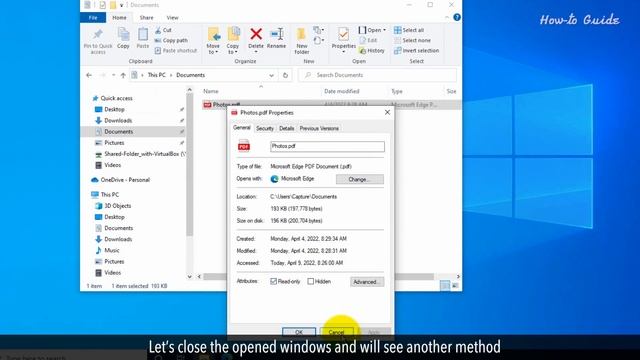The width and height of the screenshot is (640, 360).
Task: Click Edit in Open group
Action: point(368,40)
